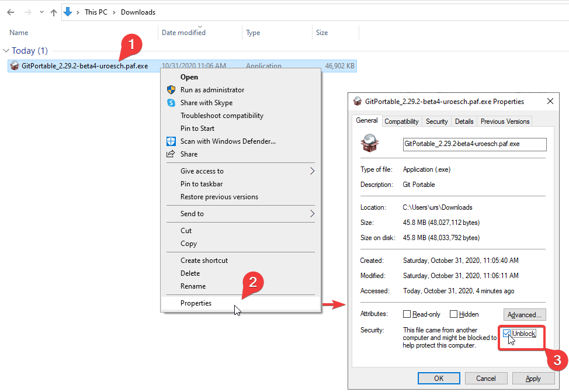This screenshot has height=392, width=569.
Task: Open the recent locations dropdown arrow
Action: [41, 12]
